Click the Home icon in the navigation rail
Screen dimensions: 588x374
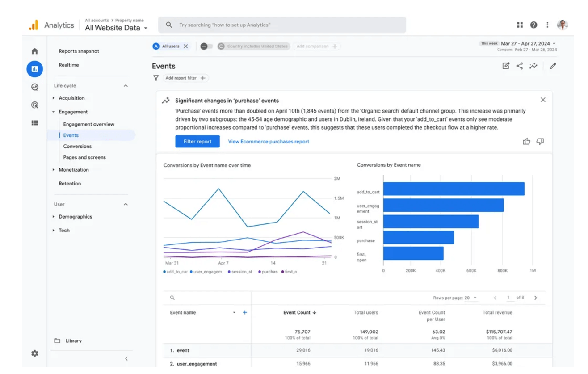coord(34,51)
